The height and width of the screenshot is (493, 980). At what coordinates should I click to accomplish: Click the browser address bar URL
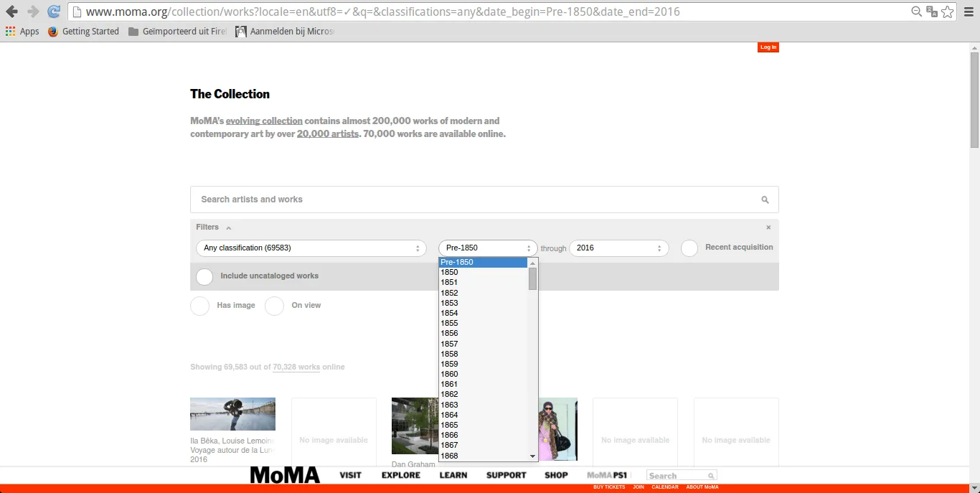point(382,11)
